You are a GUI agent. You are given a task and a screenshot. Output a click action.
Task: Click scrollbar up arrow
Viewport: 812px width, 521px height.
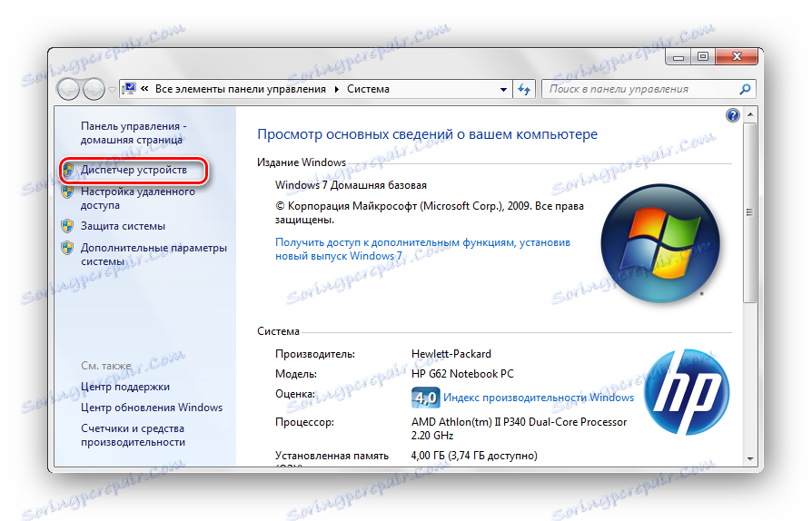pyautogui.click(x=750, y=113)
